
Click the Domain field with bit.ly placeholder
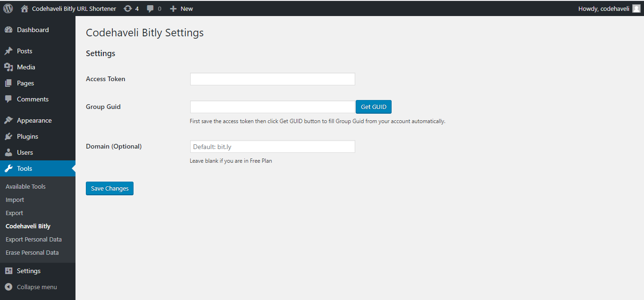point(272,147)
